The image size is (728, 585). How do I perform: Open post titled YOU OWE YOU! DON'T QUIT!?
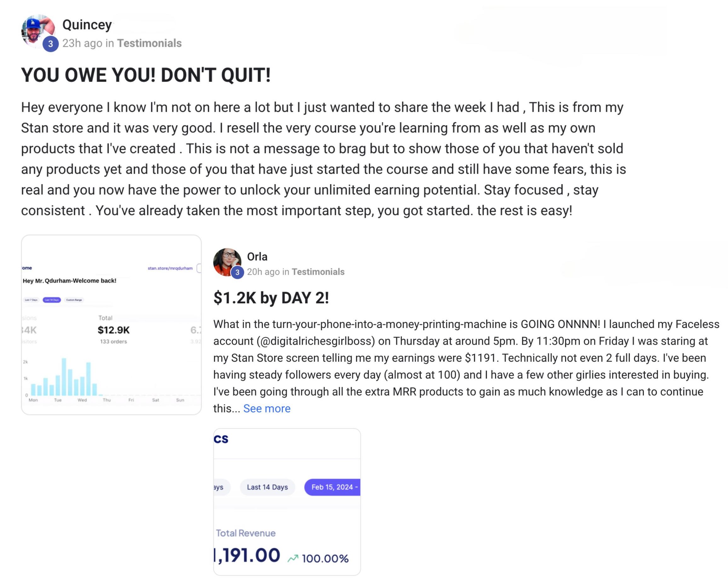[146, 75]
